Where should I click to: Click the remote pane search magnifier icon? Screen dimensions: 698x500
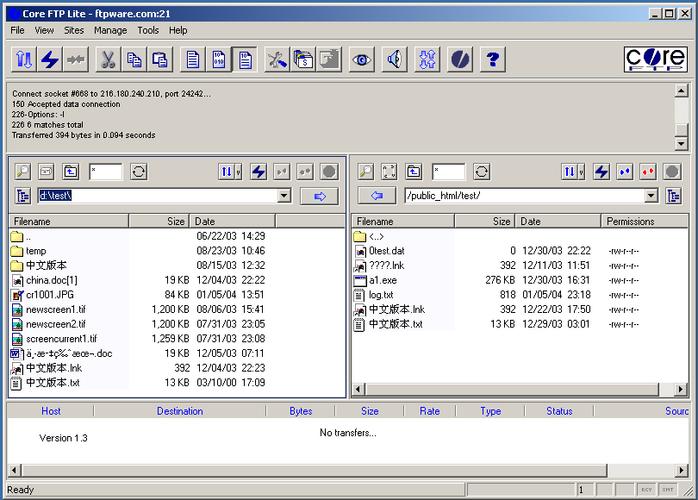point(365,172)
